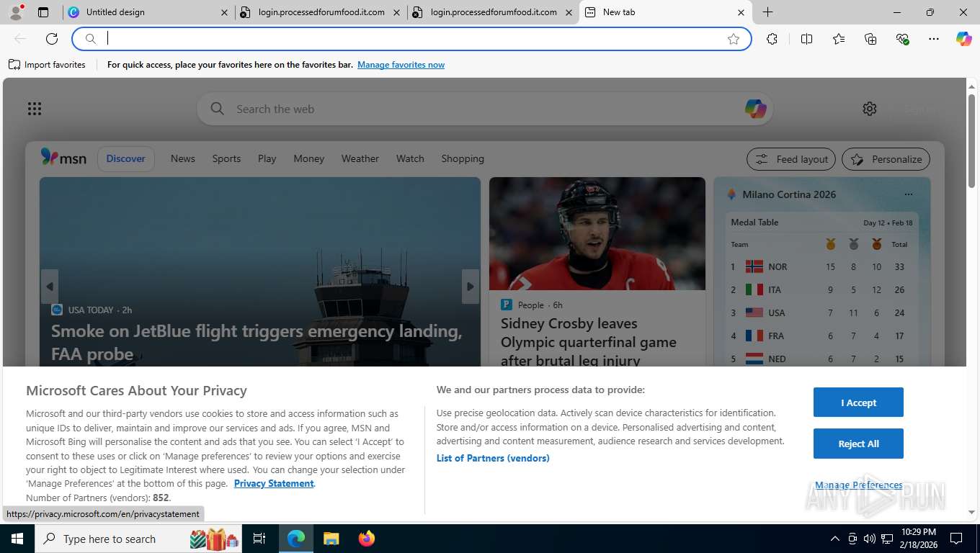Open Settings and more ellipsis menu
Screen dimensions: 980x553
(x=934, y=39)
